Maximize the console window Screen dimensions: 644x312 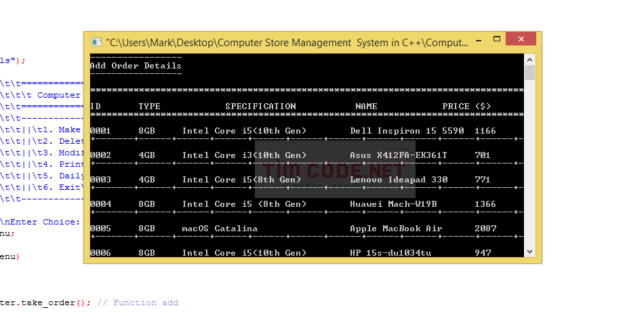[x=497, y=39]
